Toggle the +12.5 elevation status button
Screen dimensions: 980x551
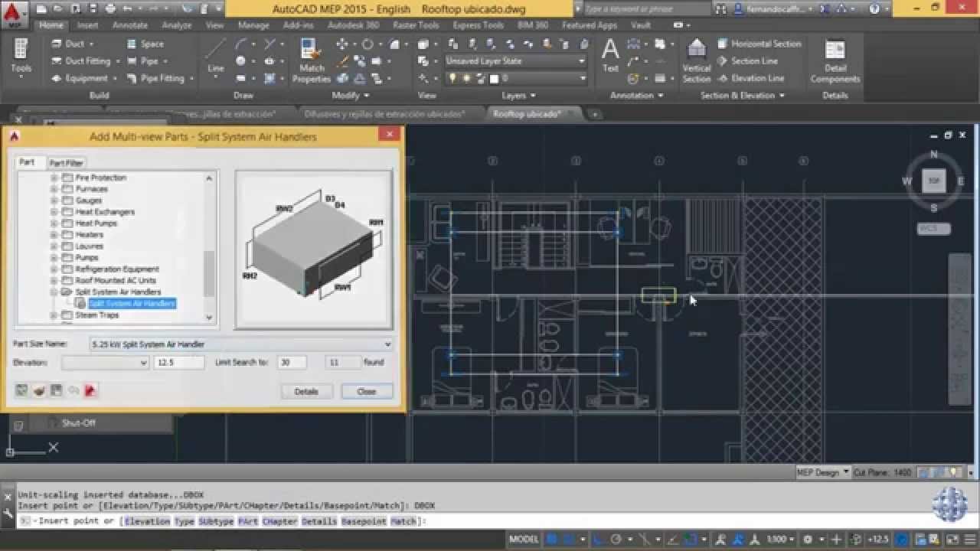click(877, 540)
